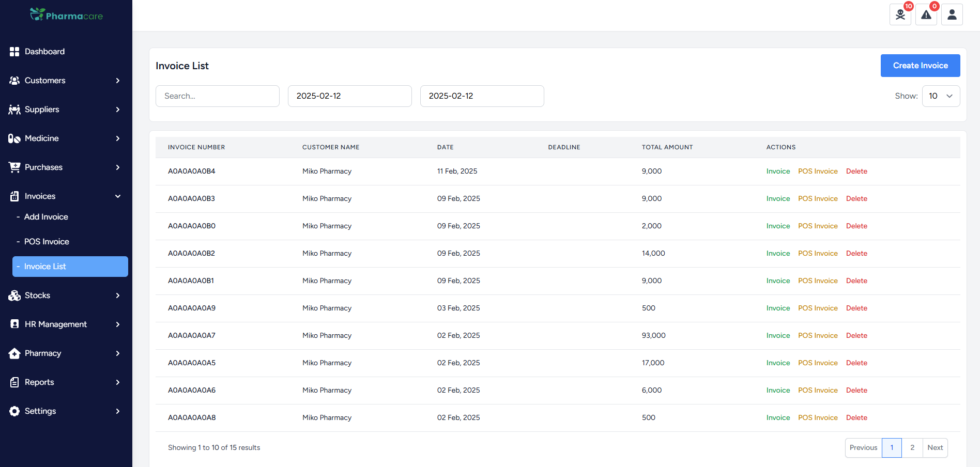Open the warning triangle alerts icon

point(926,14)
